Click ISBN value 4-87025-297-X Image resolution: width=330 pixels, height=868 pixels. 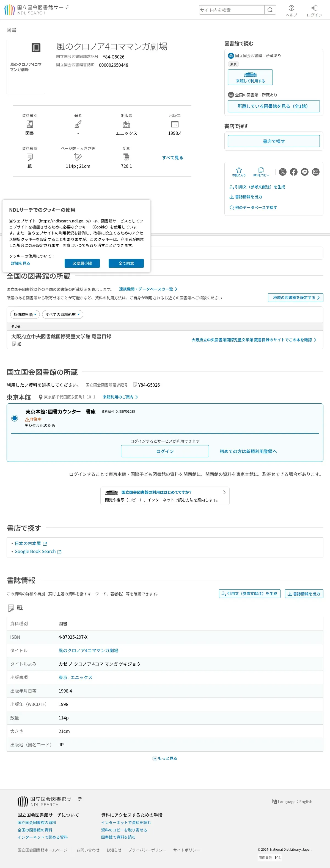(73, 637)
